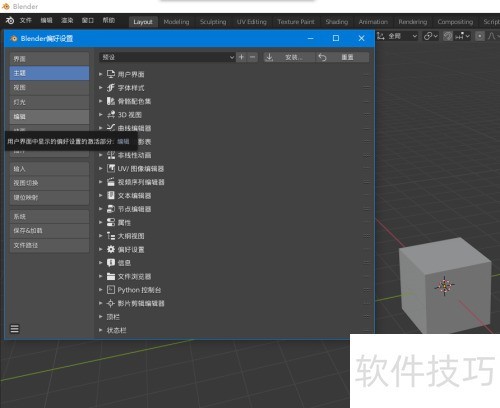Open the 预设 theme preset dropdown

pyautogui.click(x=167, y=57)
